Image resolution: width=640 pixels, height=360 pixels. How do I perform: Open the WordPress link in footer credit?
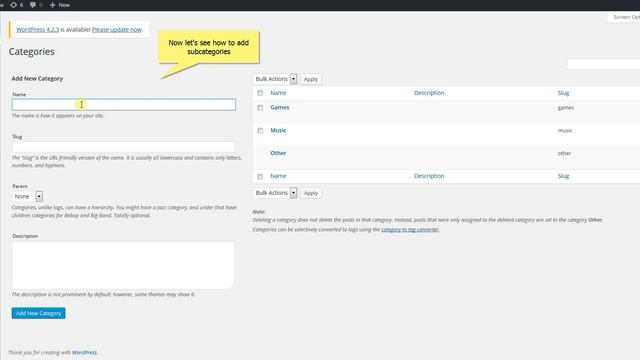[84, 352]
